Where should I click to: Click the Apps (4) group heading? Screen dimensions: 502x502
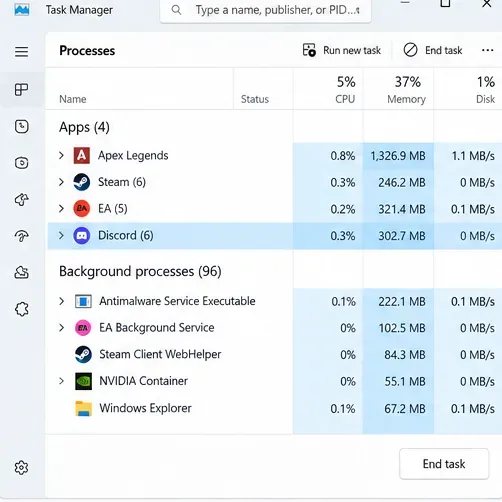pos(84,127)
